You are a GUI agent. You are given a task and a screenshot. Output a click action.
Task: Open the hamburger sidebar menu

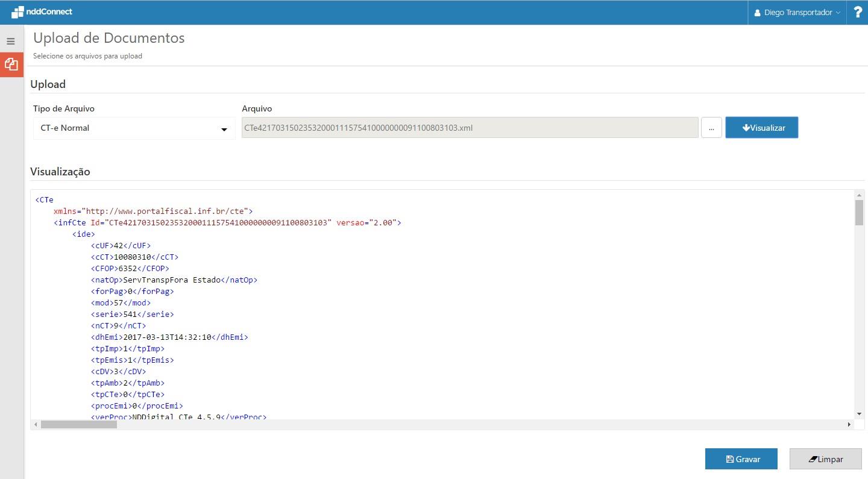pyautogui.click(x=10, y=42)
